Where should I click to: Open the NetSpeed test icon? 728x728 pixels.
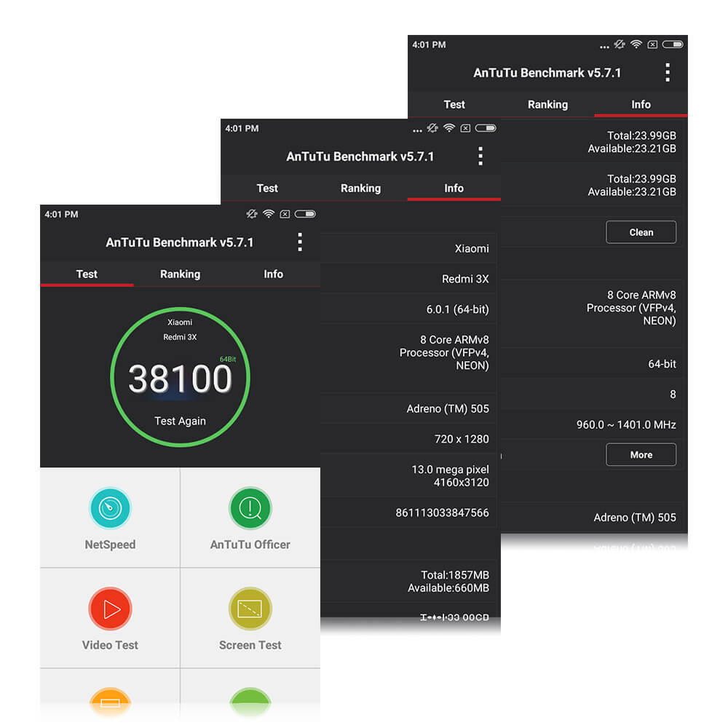pyautogui.click(x=110, y=508)
